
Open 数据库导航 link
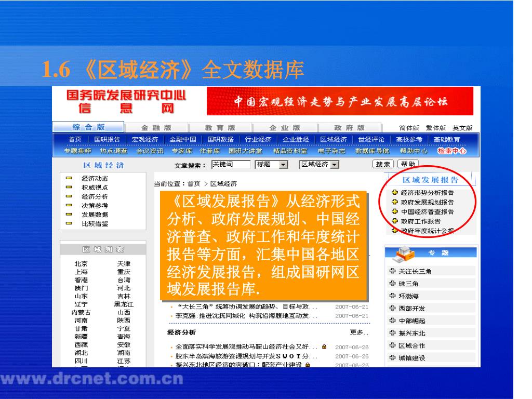click(372, 151)
